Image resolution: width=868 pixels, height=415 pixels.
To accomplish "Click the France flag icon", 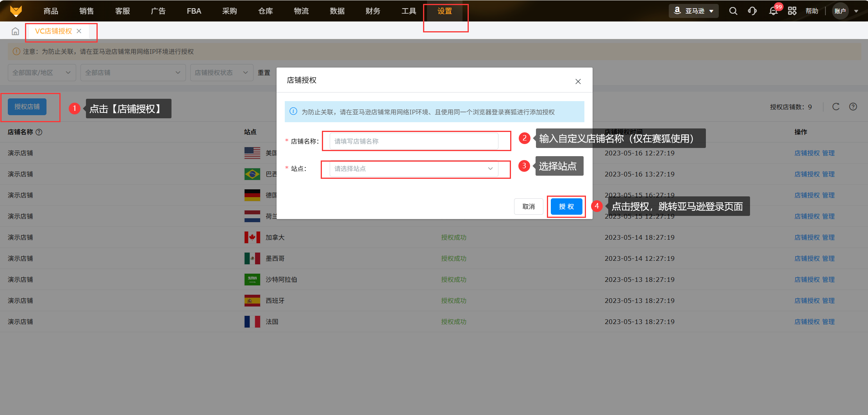I will (x=252, y=322).
